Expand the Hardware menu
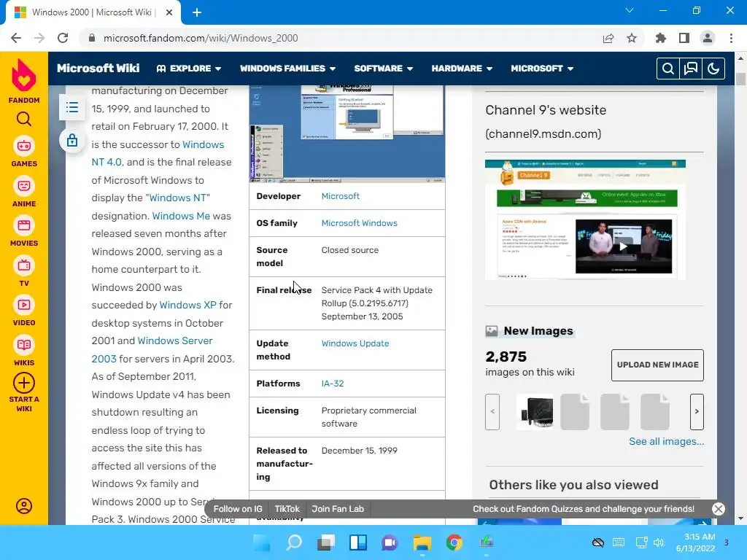This screenshot has width=747, height=560. pos(462,69)
